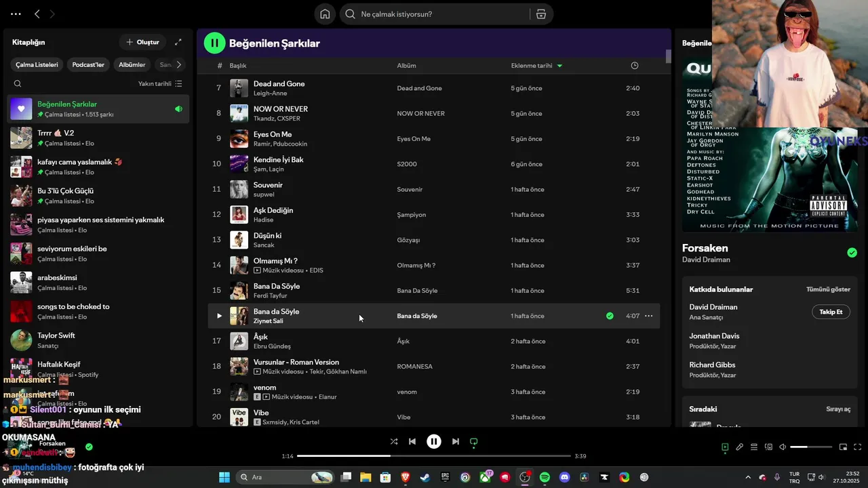This screenshot has width=868, height=488.
Task: Open Beğenilen Şarkılar in library
Action: [98, 109]
